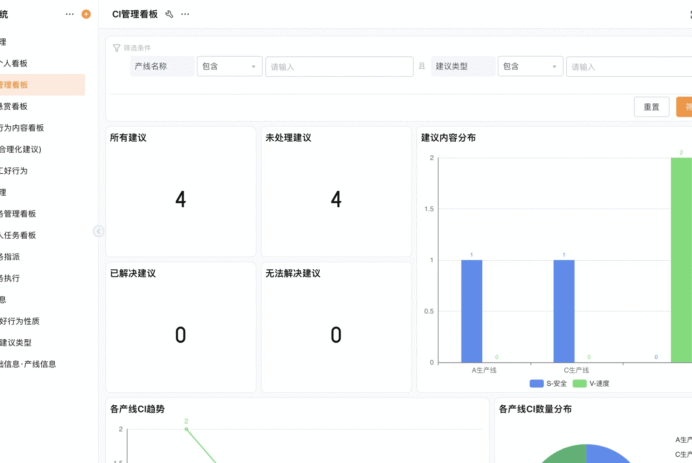692x463 pixels.
Task: Focus the 建议类型 请输入 input field
Action: 629,67
